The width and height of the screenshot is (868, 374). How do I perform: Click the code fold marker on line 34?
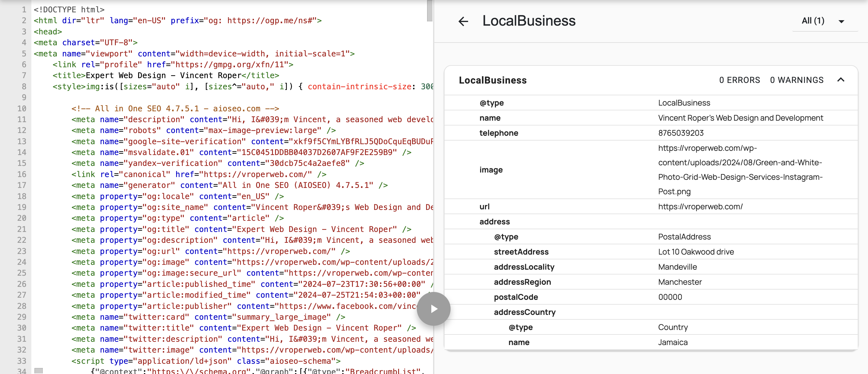point(39,371)
